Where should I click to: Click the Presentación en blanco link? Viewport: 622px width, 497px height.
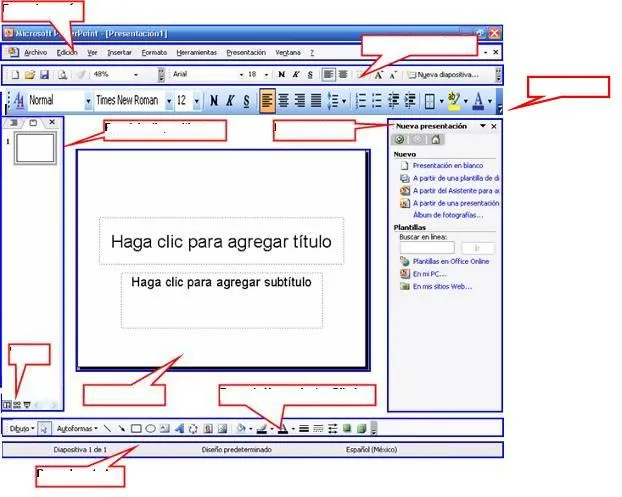click(448, 165)
